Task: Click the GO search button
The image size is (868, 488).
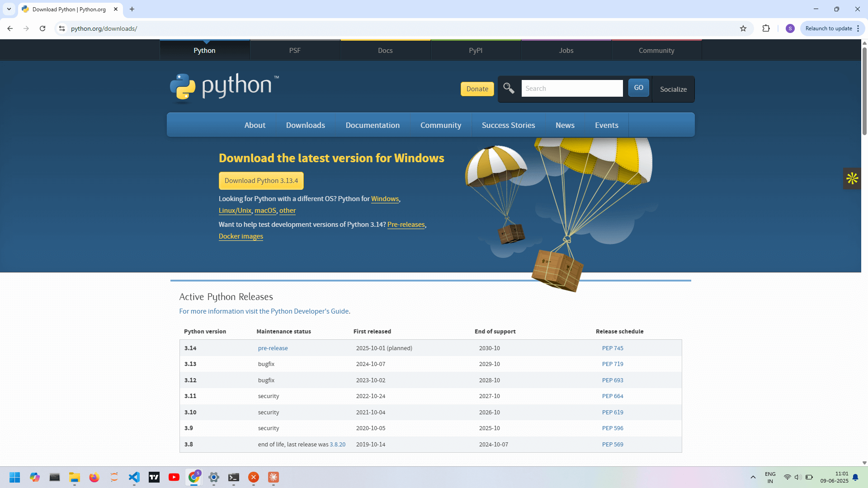Action: (638, 88)
